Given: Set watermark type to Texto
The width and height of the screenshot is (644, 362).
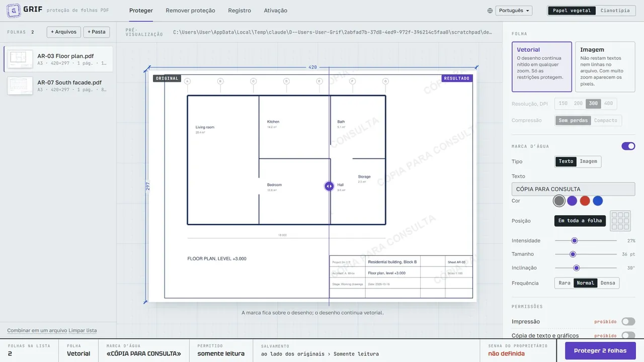Looking at the screenshot, I should click(x=566, y=161).
